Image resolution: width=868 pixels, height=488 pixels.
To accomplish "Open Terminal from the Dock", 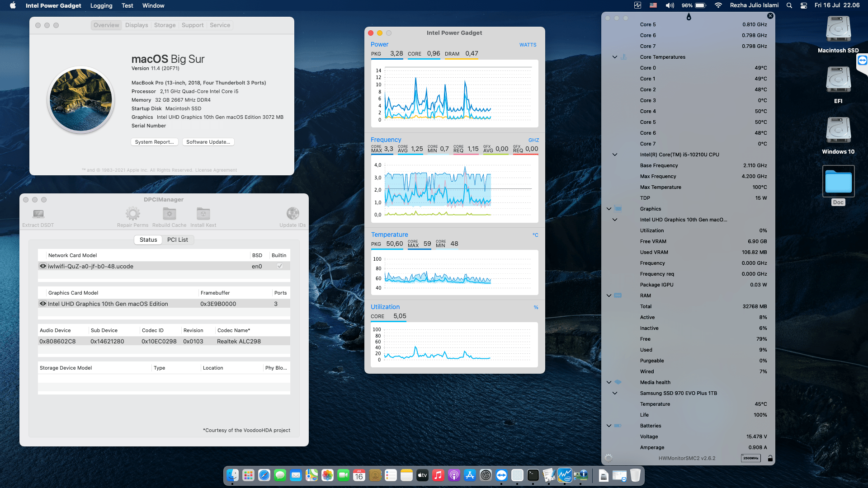I will [533, 475].
